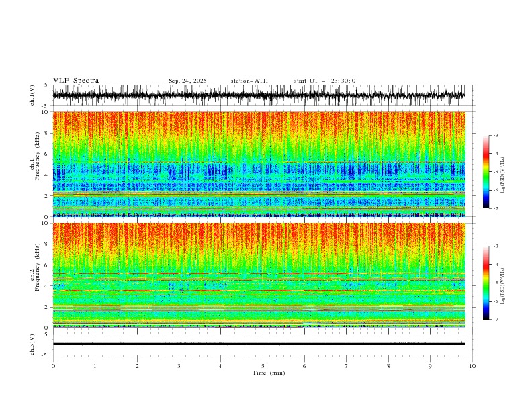Click time axis tick label '2'
532x411 pixels.
click(137, 366)
